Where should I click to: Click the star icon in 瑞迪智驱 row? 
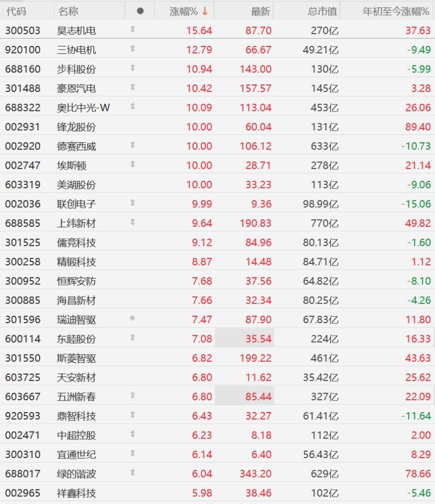(x=132, y=318)
